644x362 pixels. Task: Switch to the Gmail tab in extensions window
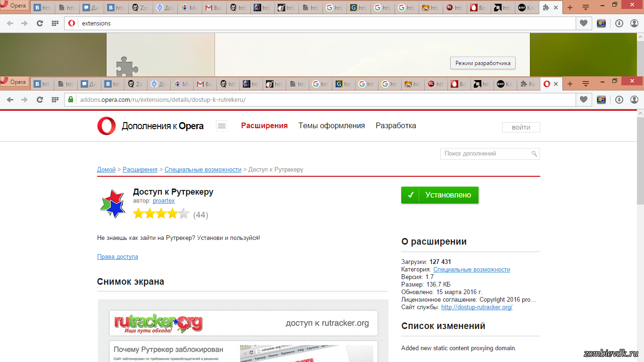[214, 8]
